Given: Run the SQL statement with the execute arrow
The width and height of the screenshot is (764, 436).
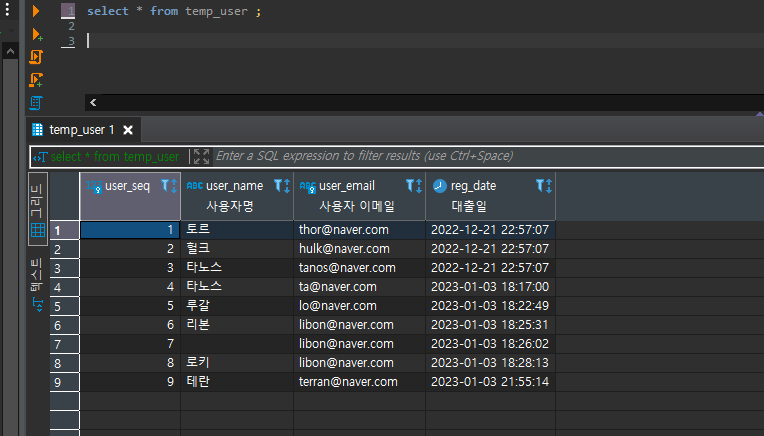Looking at the screenshot, I should coord(36,11).
